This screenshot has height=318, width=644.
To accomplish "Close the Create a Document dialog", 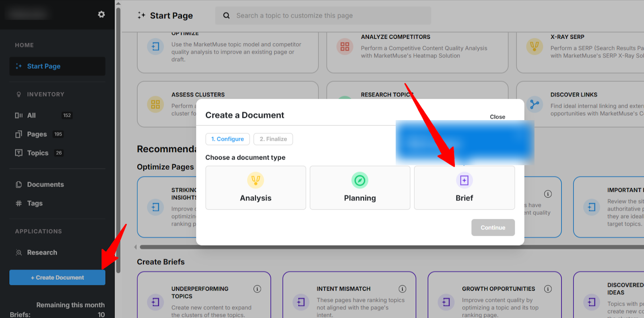I will coord(497,117).
